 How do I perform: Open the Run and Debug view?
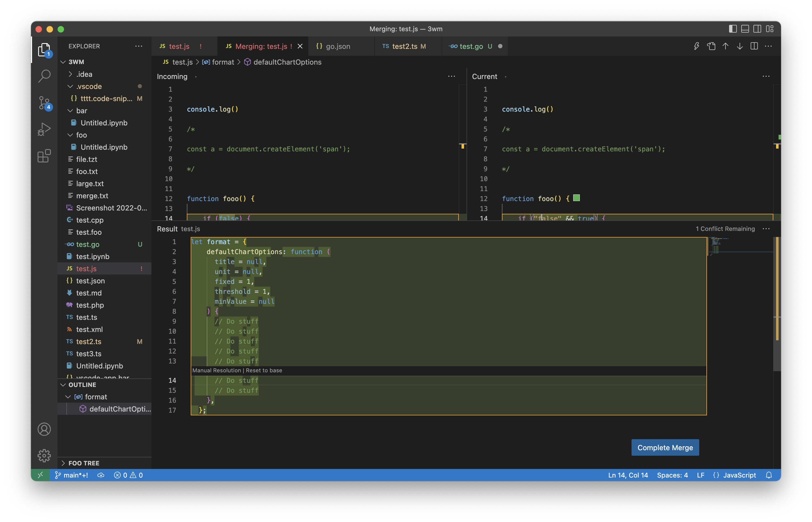tap(44, 129)
